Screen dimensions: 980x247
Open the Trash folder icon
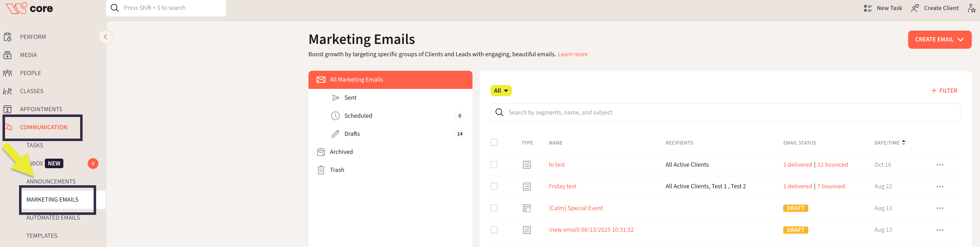(321, 170)
